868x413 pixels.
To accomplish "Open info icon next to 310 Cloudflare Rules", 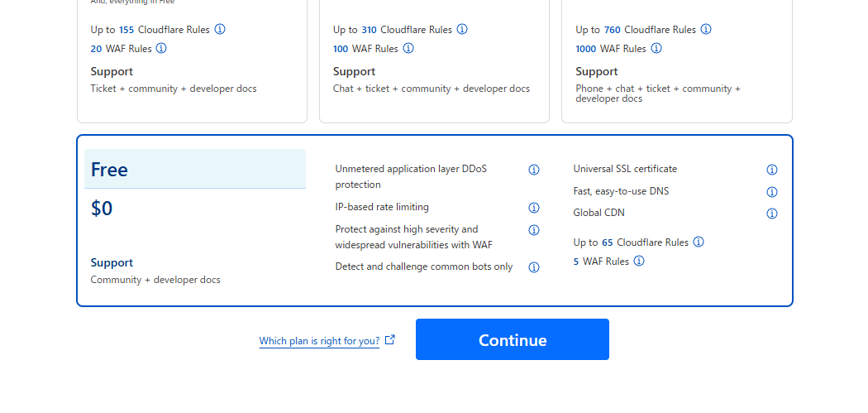I will (462, 29).
